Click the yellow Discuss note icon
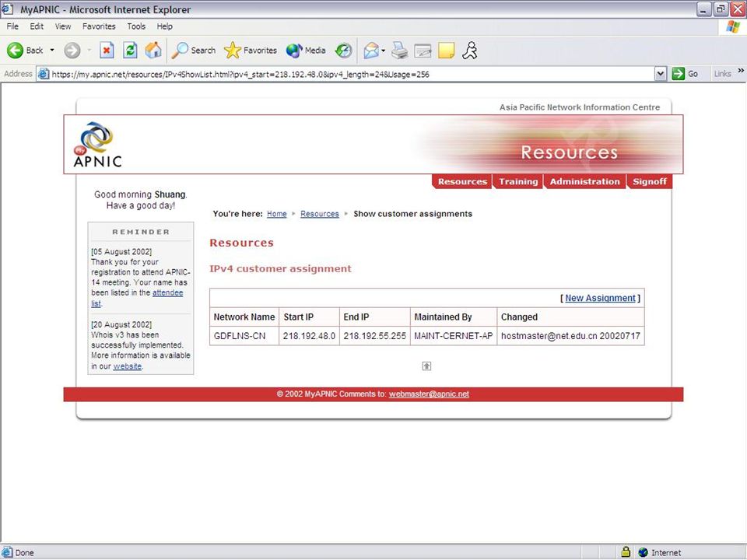 coord(446,50)
